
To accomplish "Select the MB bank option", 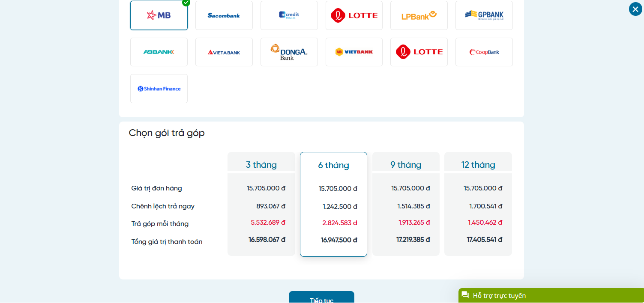I will (x=159, y=15).
